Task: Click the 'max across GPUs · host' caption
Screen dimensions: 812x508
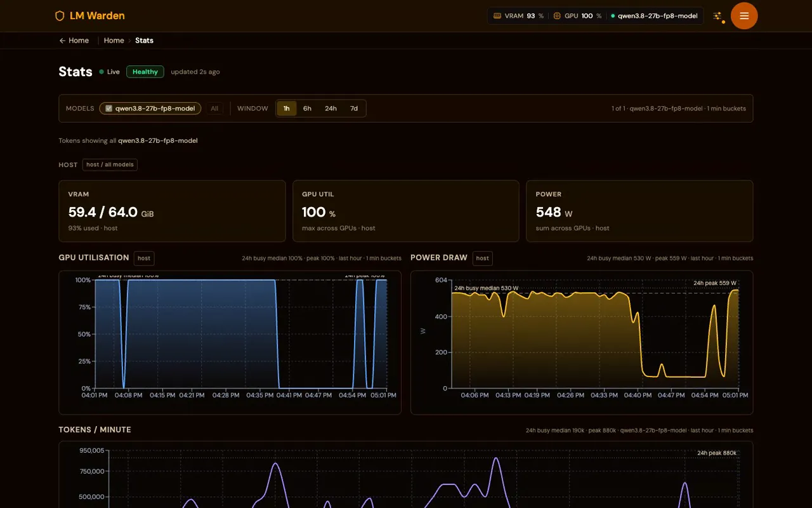Action: coord(339,228)
